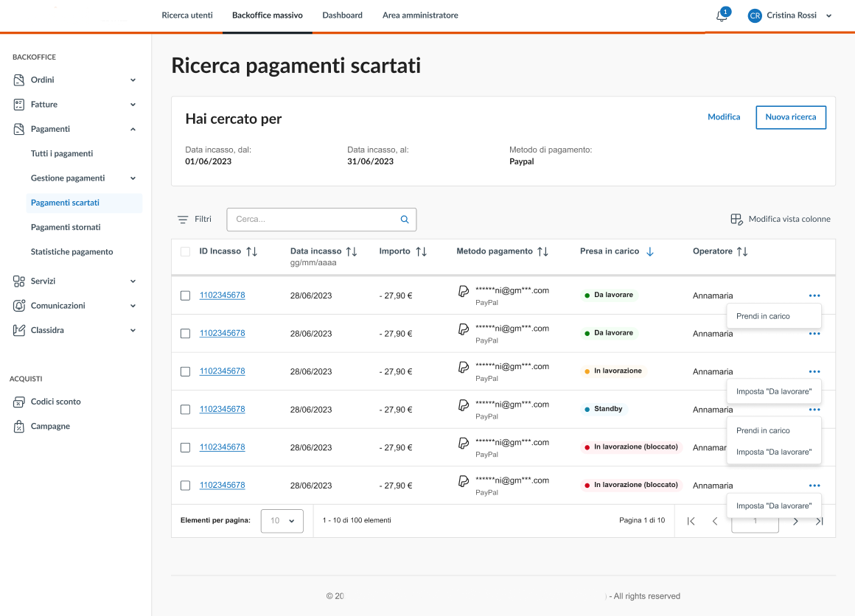Viewport: 855px width, 616px height.
Task: Check the Standby row checkbox
Action: [x=185, y=410]
